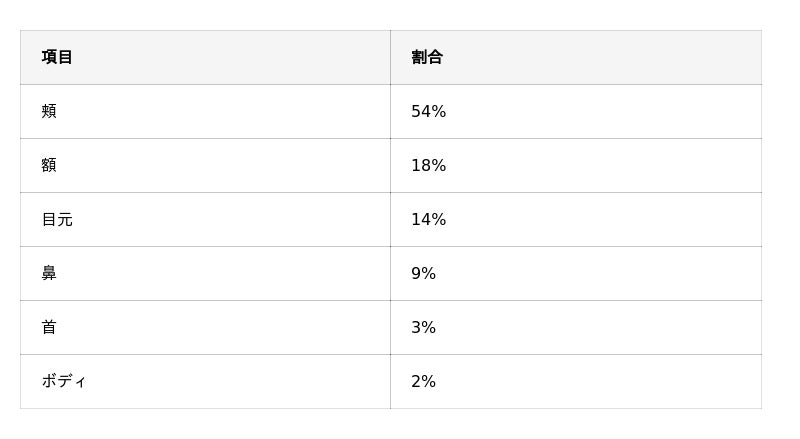Click the header divider between 項目 and 割合

390,57
